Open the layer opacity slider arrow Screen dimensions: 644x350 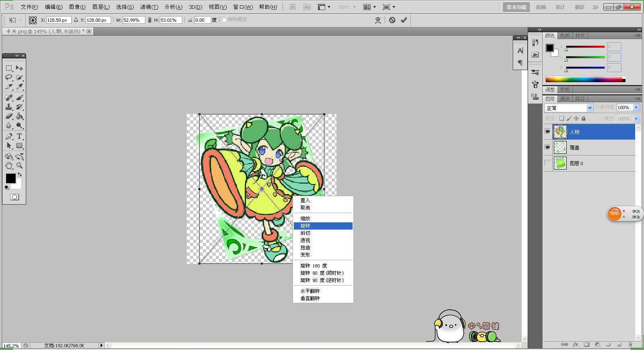(636, 108)
